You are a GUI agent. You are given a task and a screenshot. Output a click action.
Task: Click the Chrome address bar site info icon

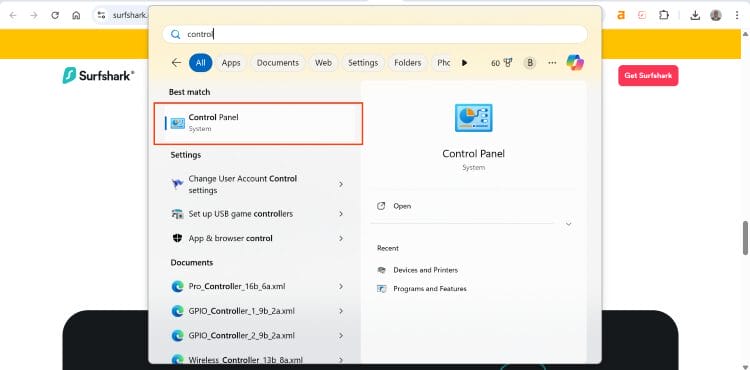click(x=101, y=15)
